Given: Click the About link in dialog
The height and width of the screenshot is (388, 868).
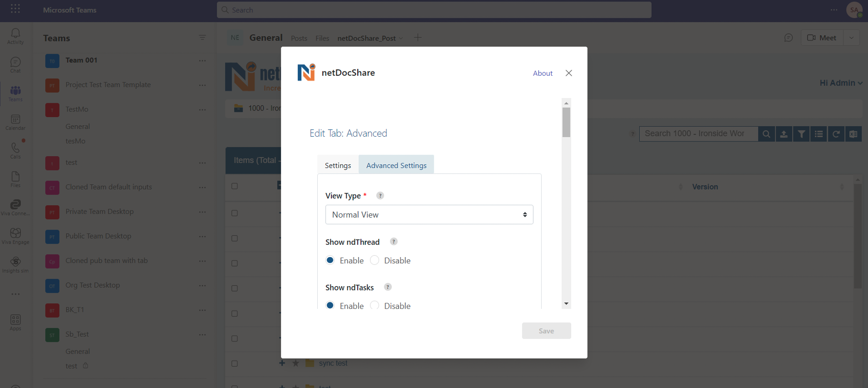Looking at the screenshot, I should click(x=543, y=73).
